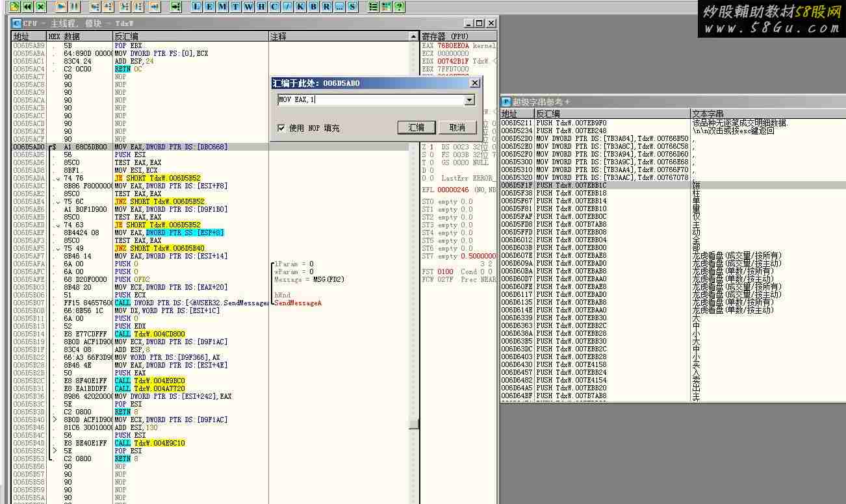Open Source window via S button

352,6
